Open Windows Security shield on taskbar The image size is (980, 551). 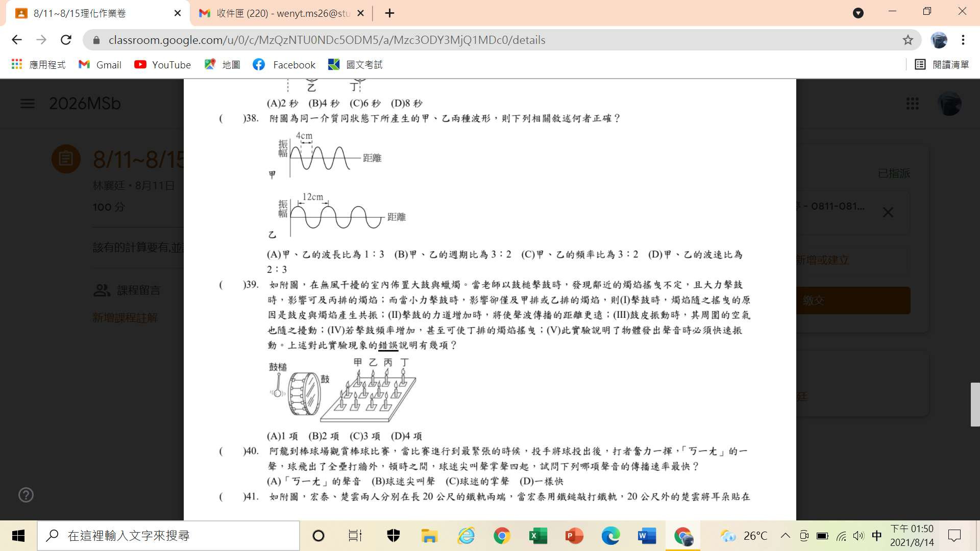pyautogui.click(x=393, y=536)
